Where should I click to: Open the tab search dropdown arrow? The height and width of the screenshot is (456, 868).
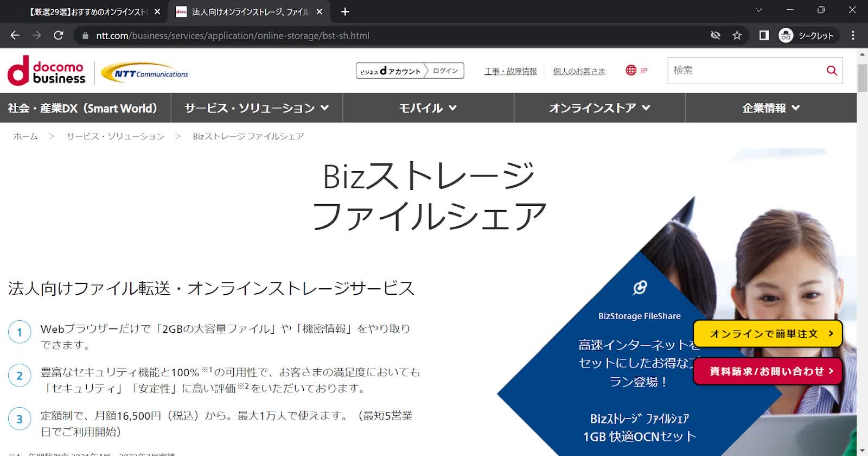coord(759,10)
